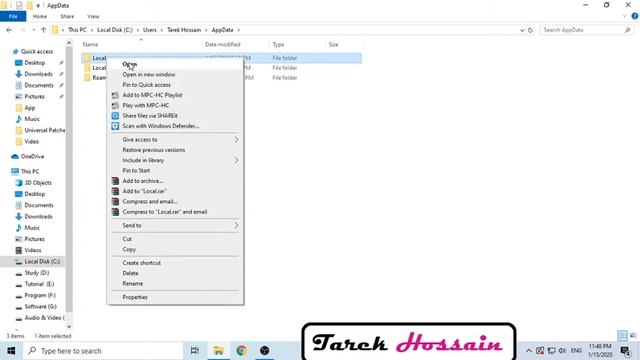Click the WinRAR icon beside Compress and email
Image resolution: width=640 pixels, height=360 pixels.
[x=115, y=202]
